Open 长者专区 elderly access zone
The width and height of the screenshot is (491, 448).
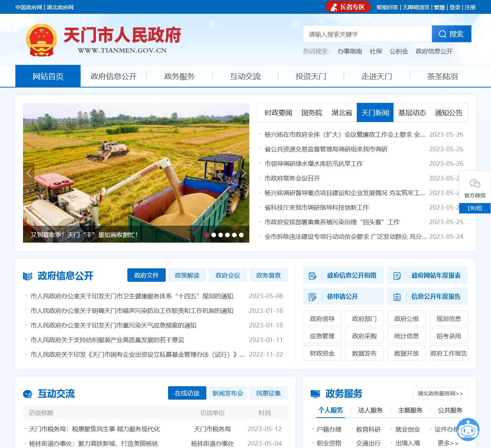[348, 7]
